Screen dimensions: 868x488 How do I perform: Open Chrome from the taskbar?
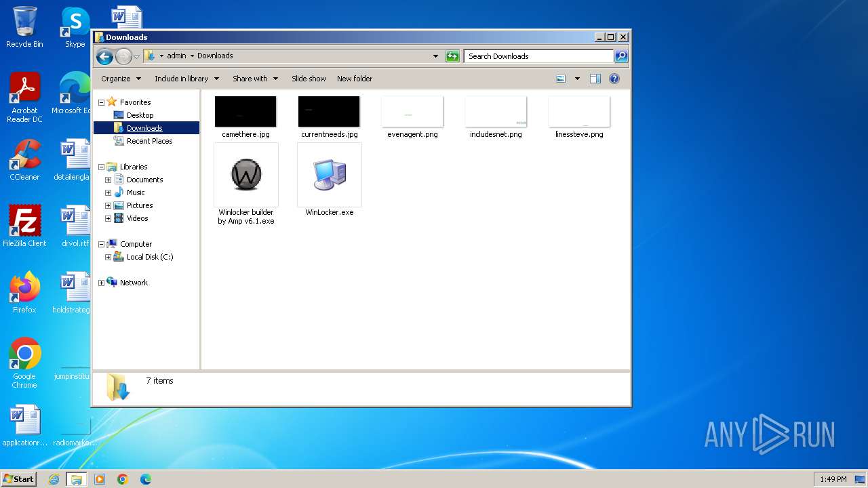(x=123, y=479)
